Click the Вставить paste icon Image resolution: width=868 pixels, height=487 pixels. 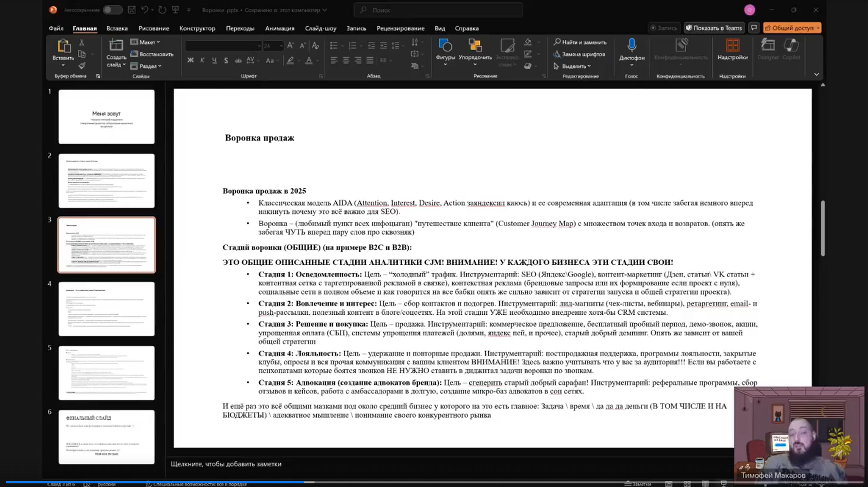point(63,46)
